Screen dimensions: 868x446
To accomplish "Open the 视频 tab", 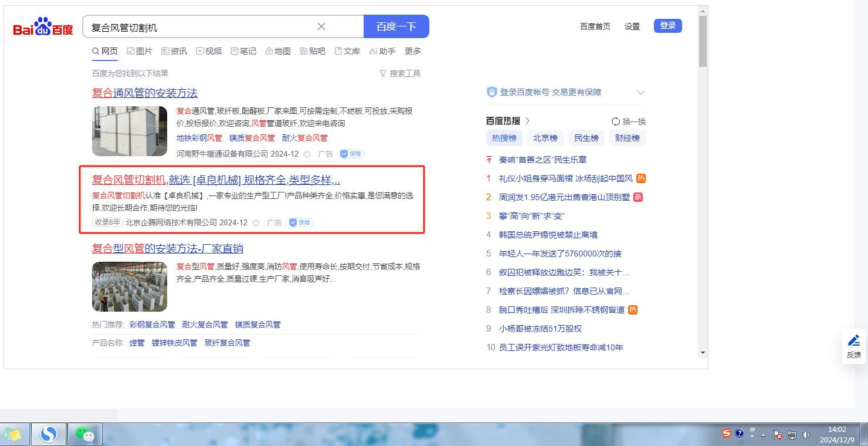I will (209, 51).
